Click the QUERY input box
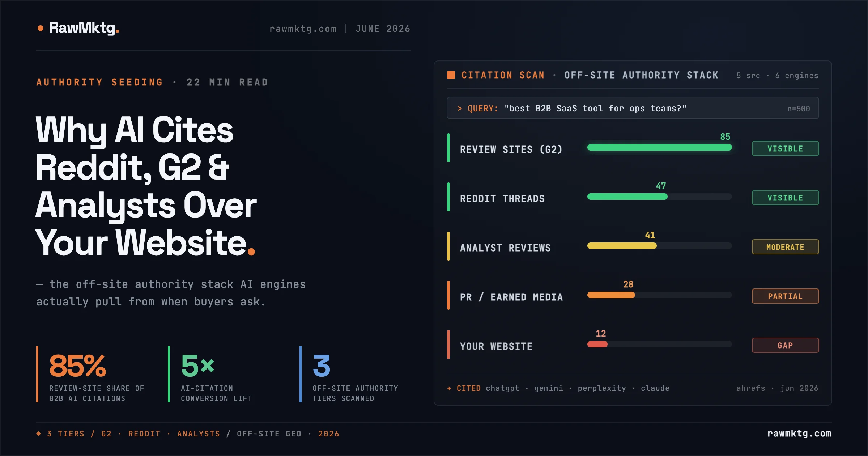This screenshot has width=868, height=456. tap(633, 108)
